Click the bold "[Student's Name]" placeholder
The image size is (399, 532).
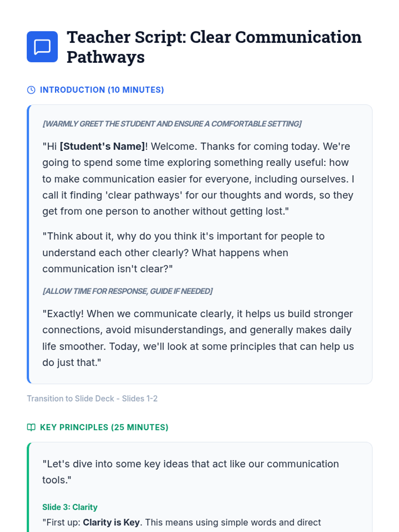pos(102,146)
